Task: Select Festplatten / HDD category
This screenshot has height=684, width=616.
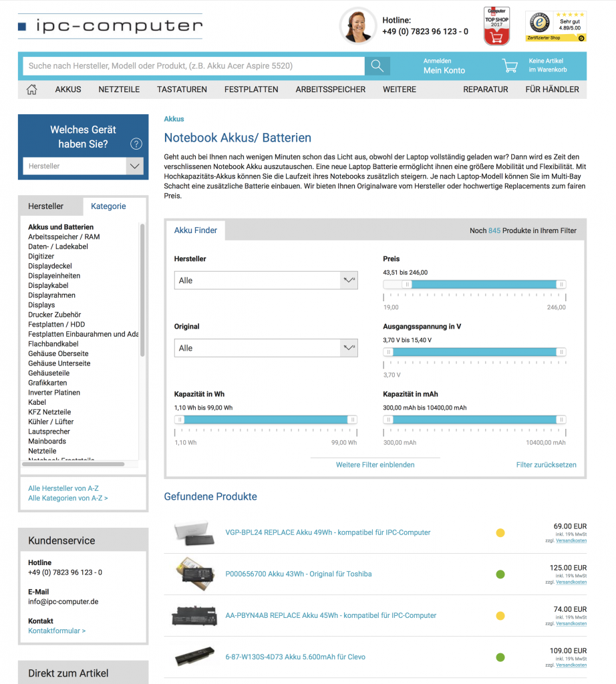Action: (57, 325)
